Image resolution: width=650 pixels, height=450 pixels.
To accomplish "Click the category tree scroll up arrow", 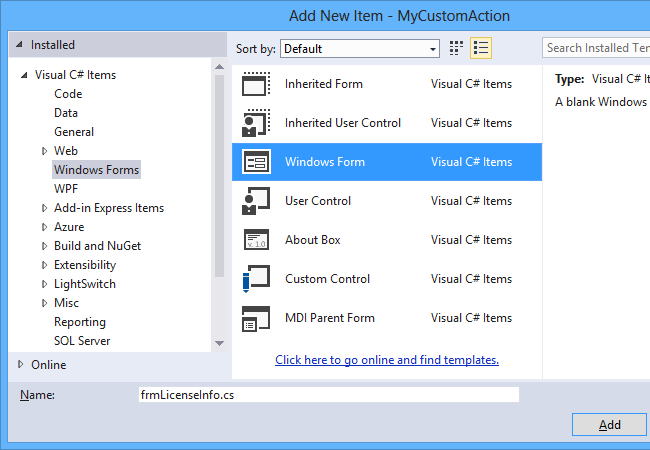I will [220, 67].
